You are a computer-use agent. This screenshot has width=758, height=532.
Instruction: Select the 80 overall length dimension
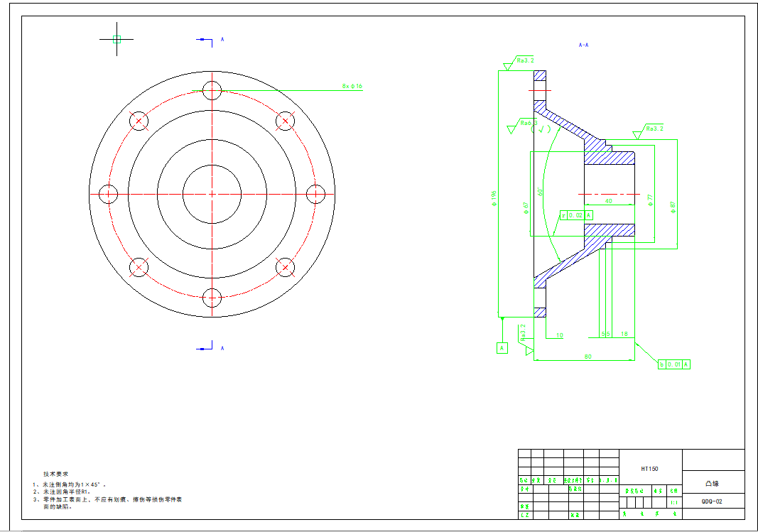tap(588, 357)
